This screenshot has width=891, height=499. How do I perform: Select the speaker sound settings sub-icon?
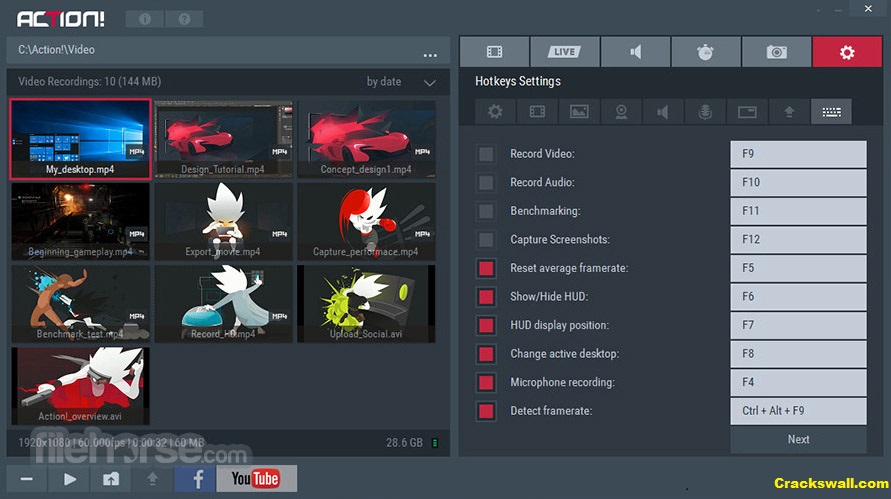pos(663,111)
